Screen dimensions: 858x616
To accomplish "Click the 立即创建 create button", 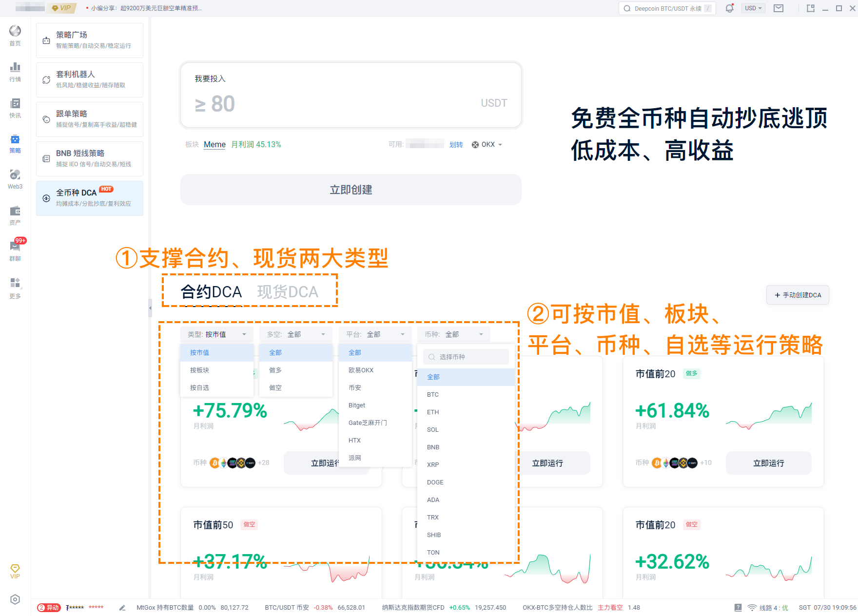I will [351, 190].
